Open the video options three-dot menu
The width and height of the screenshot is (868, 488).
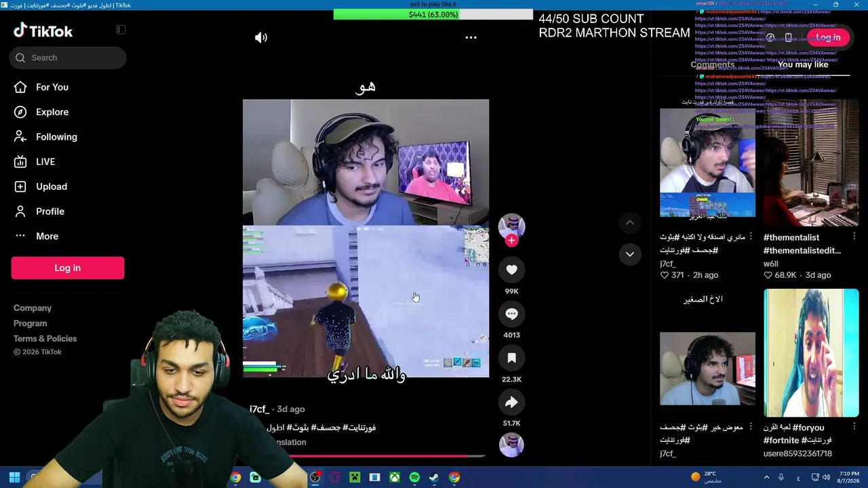point(471,38)
